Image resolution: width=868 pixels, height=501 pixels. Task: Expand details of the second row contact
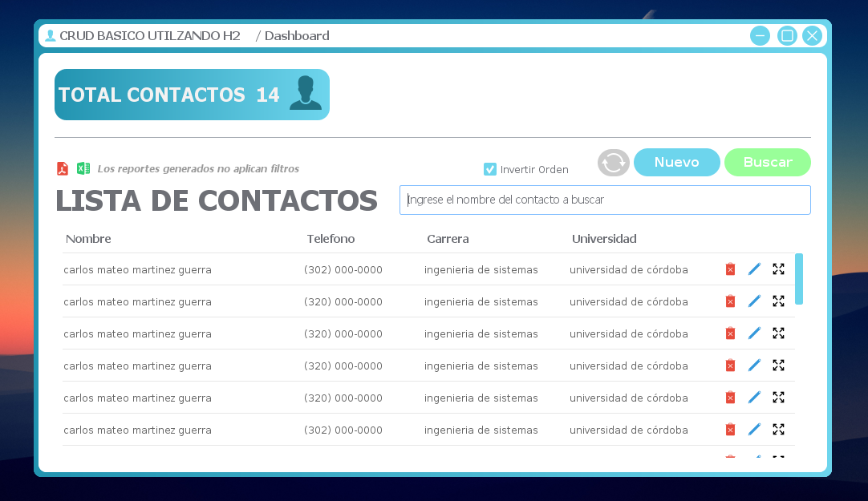pyautogui.click(x=778, y=301)
